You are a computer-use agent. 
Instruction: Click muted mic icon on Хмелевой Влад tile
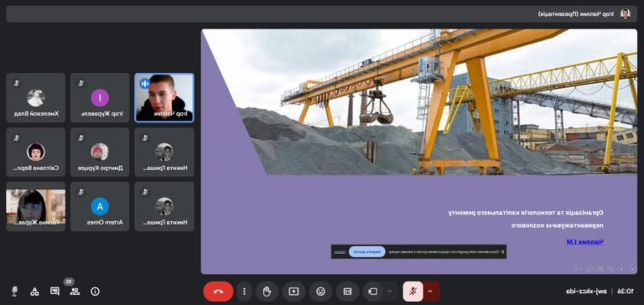coord(17,84)
